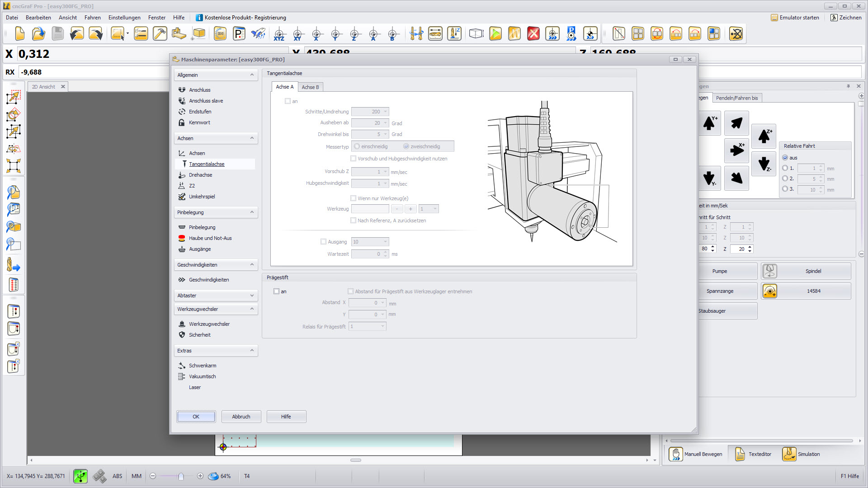Click the Spindel spindle icon button
868x488 pixels.
(x=770, y=271)
